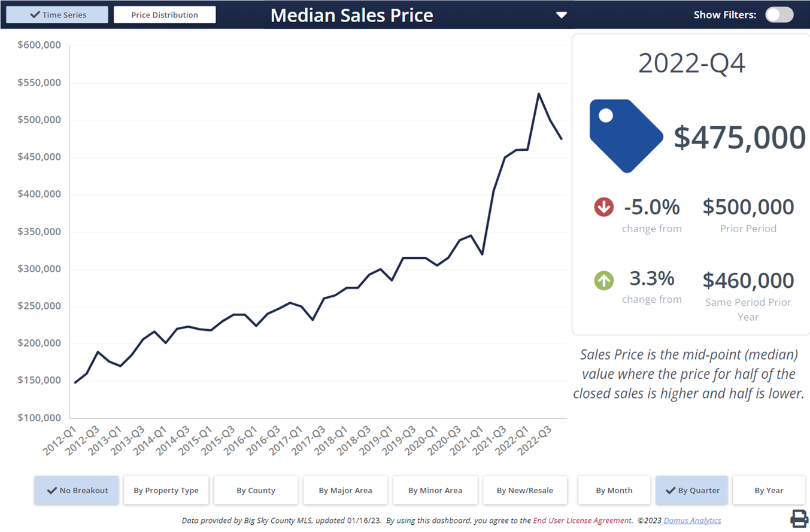Image resolution: width=810 pixels, height=532 pixels.
Task: Switch the chart to By Year
Action: 769,490
